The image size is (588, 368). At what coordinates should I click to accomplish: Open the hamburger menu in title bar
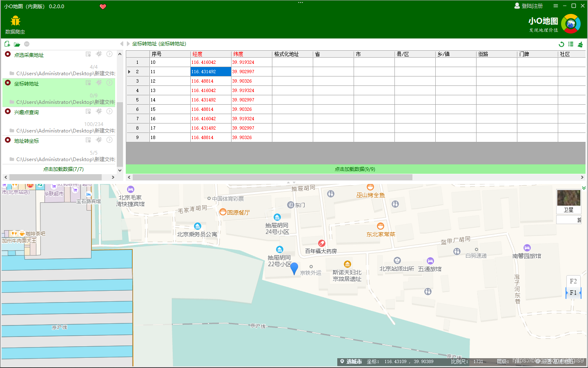tap(556, 6)
